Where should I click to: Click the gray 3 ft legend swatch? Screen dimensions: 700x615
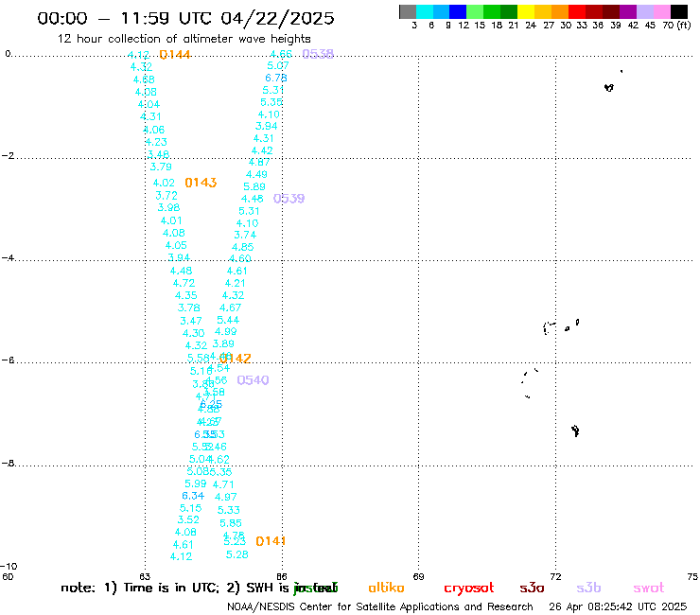point(408,11)
